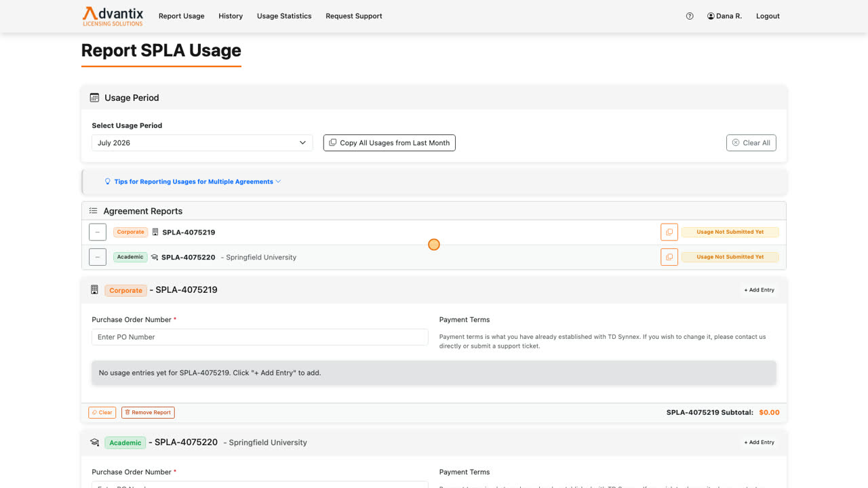Click Clear button under SPLA-4075219 report
The width and height of the screenshot is (868, 488).
[x=102, y=412]
